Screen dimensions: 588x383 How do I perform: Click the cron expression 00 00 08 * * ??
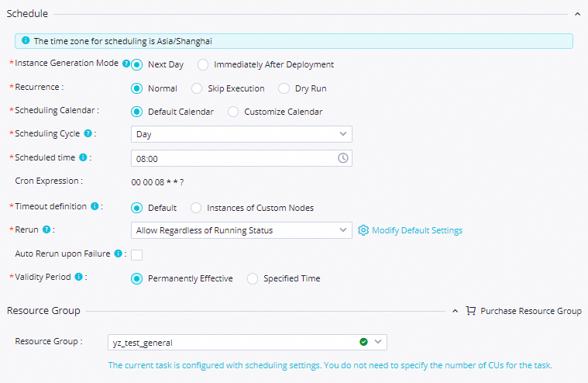point(157,182)
